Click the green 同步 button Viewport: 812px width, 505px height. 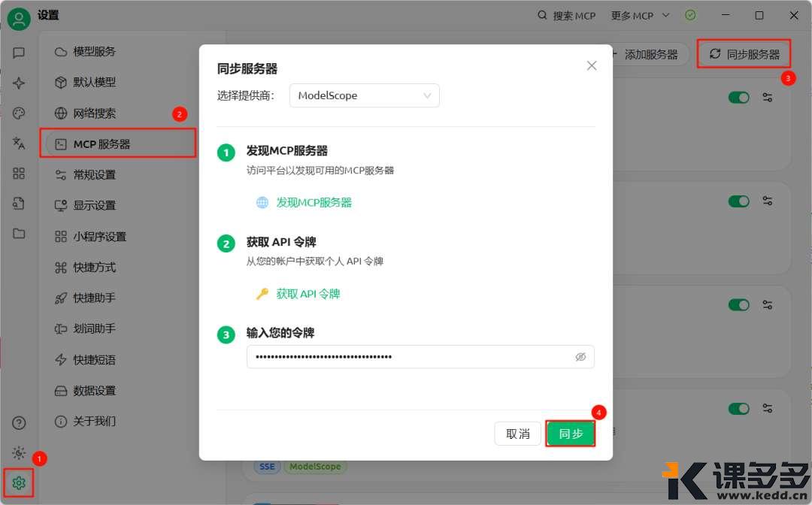point(570,434)
